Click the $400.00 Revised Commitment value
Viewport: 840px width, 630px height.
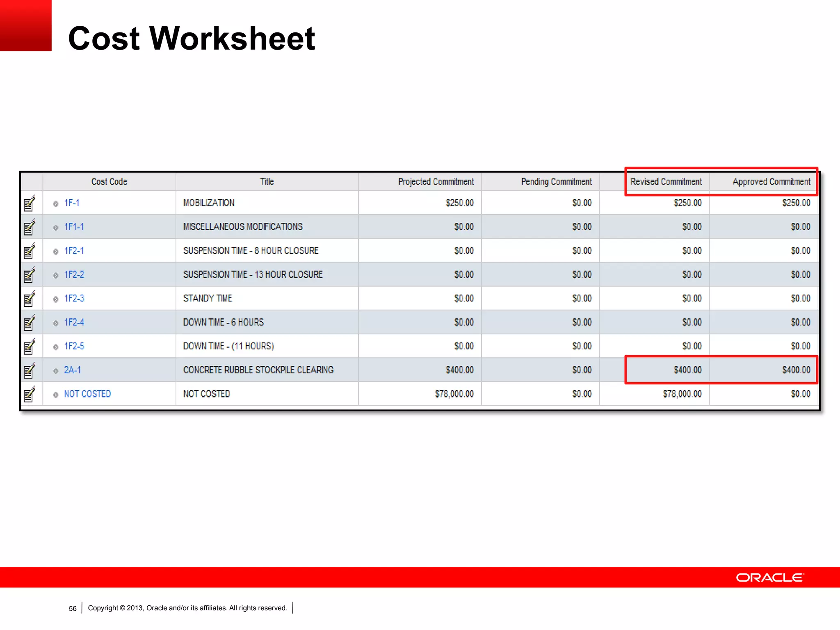point(688,370)
